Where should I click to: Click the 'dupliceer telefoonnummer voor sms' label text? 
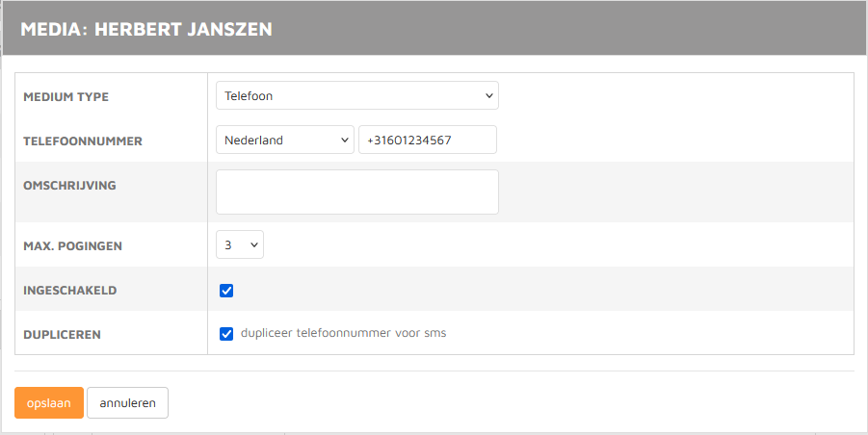click(x=343, y=334)
